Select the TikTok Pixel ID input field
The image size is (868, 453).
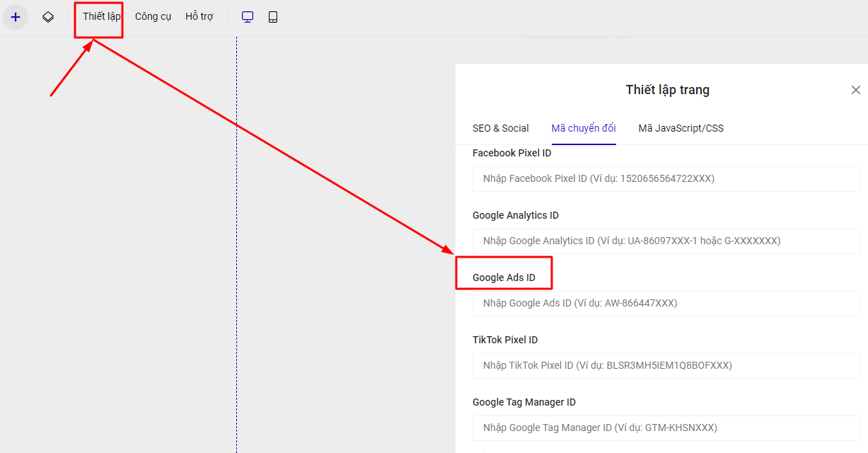(x=666, y=366)
